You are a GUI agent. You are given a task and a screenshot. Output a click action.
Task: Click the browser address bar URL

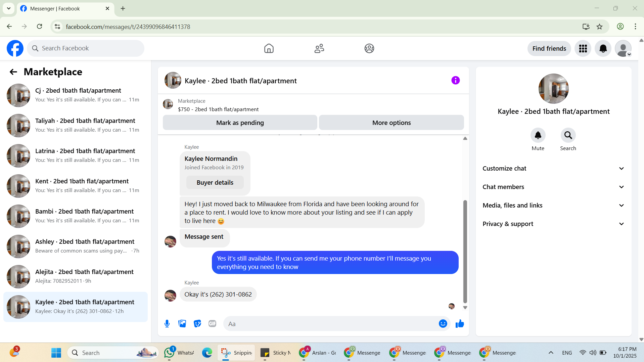128,27
